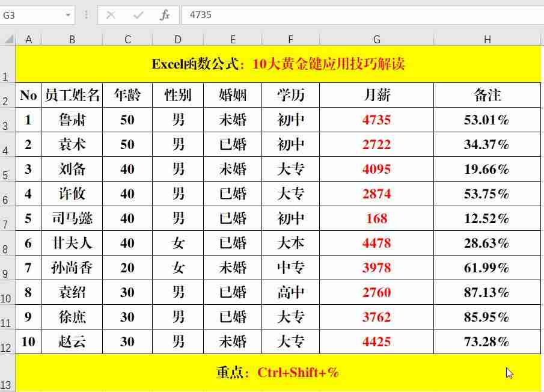Screen dimensions: 544x392
Task: Click the cell with name '赵云'
Action: tap(72, 341)
